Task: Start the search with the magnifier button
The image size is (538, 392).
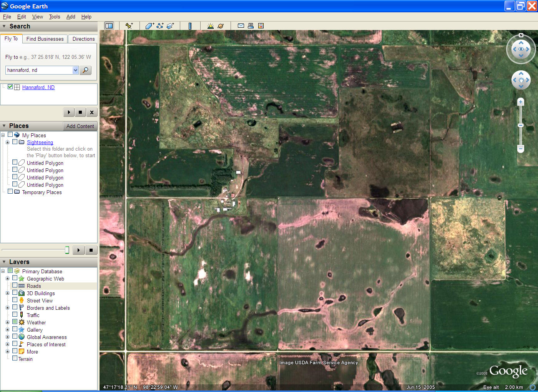Action: click(85, 70)
